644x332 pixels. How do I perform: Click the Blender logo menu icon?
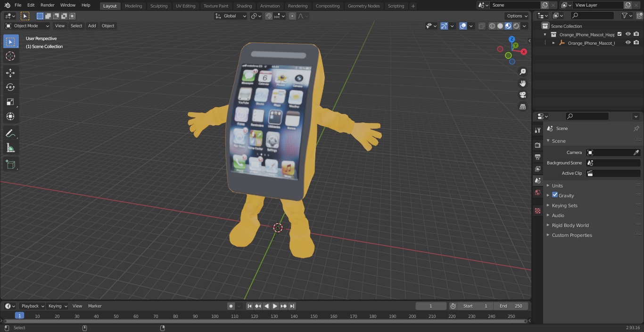(7, 5)
